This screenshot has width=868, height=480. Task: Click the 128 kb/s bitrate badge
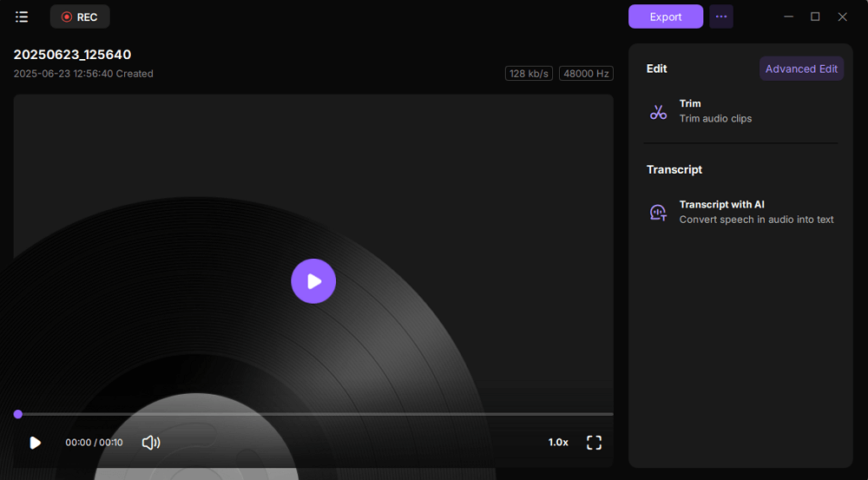coord(529,74)
